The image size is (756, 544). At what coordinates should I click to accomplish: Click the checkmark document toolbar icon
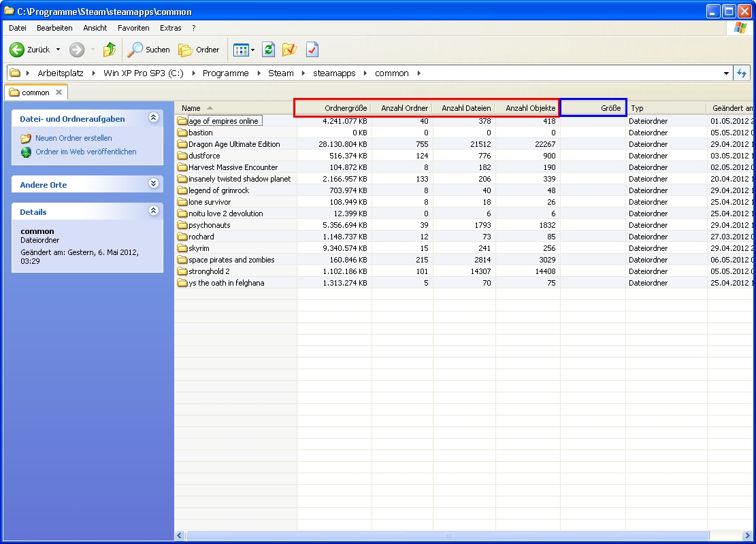point(312,49)
